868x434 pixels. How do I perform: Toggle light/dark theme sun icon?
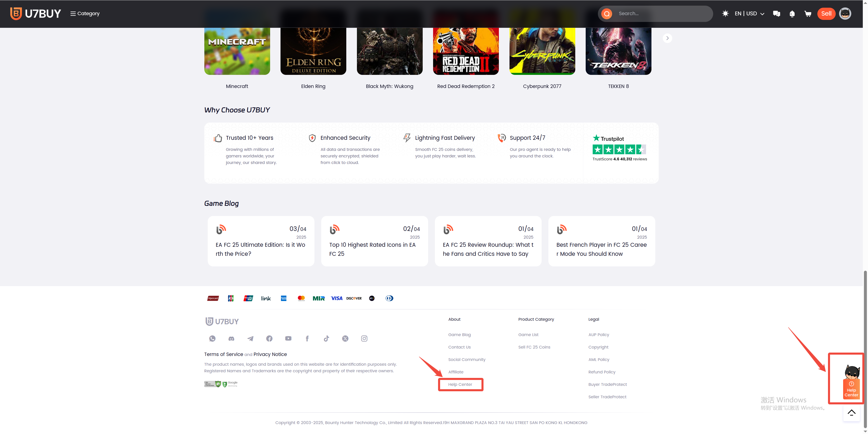(725, 14)
